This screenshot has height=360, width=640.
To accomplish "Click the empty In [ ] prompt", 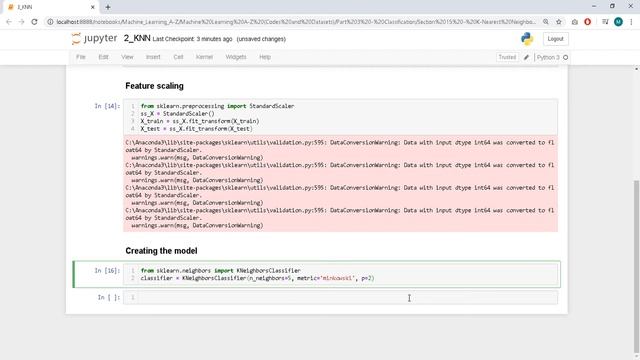I will click(x=109, y=298).
